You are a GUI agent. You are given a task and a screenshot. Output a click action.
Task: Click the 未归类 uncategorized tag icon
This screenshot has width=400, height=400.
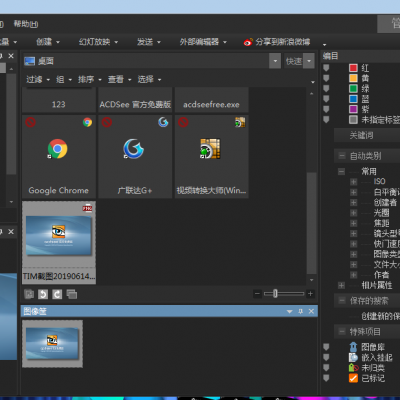(x=353, y=368)
